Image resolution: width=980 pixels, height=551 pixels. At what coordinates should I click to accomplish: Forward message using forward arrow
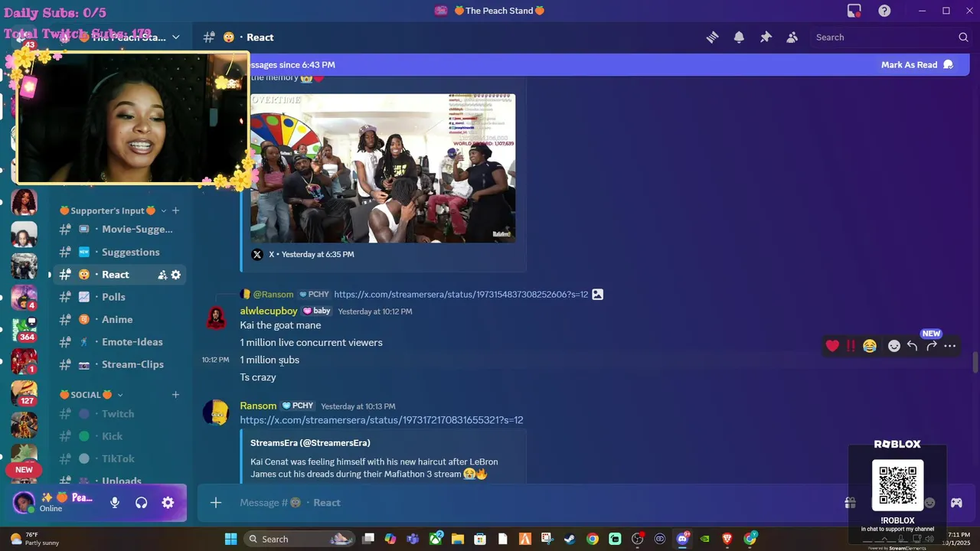[931, 346]
